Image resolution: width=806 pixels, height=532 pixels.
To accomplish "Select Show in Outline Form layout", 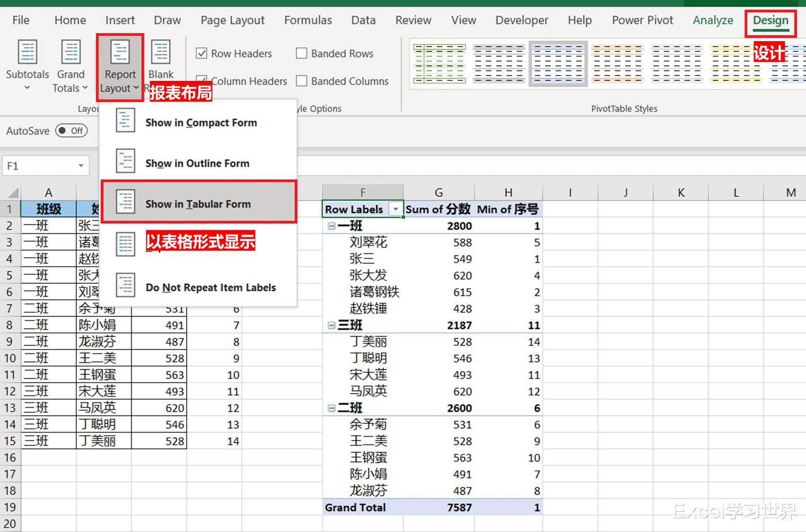I will (x=197, y=163).
